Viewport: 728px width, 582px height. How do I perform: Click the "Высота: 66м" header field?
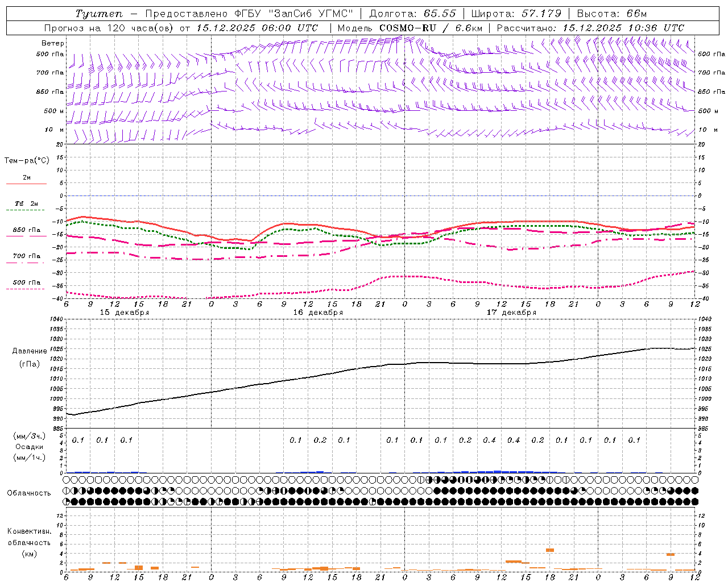612,14
